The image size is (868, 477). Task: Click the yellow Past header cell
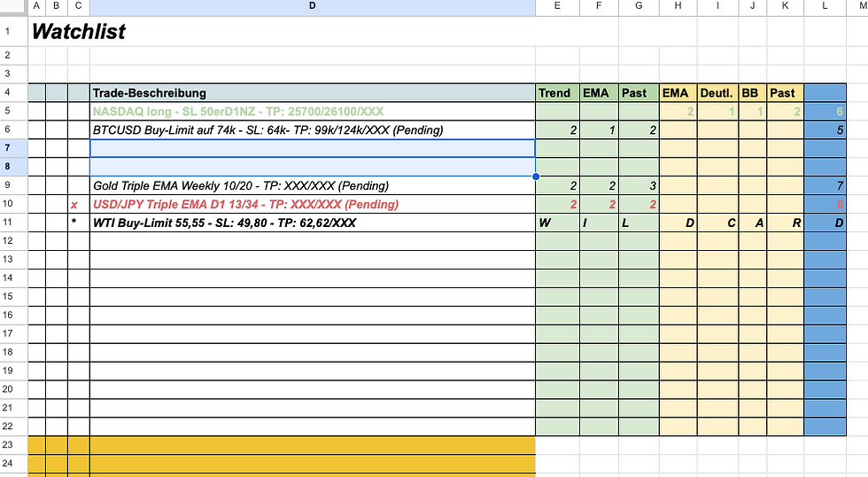(x=786, y=92)
